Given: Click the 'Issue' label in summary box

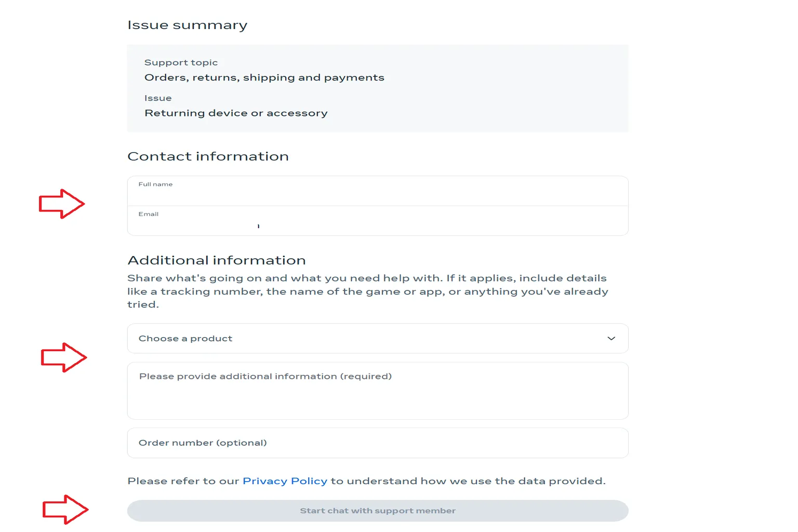Looking at the screenshot, I should tap(158, 98).
